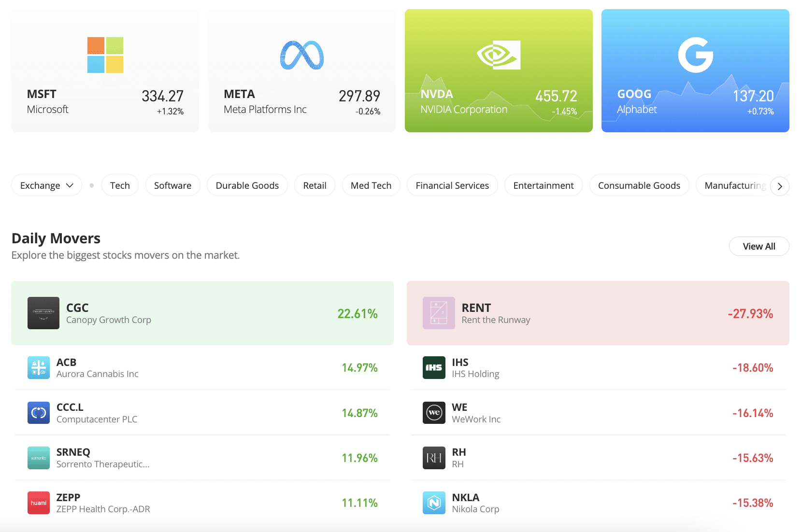Click the 14.97% gain for ACB
The image size is (802, 532).
click(x=360, y=368)
